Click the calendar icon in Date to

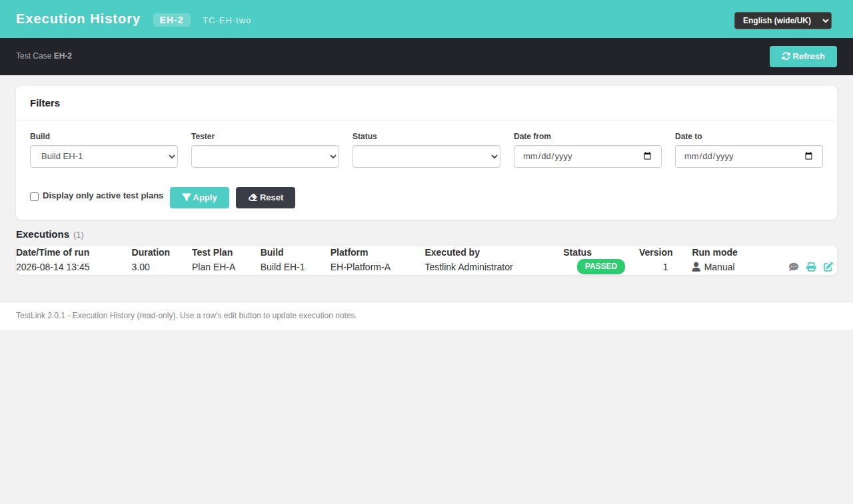(x=808, y=156)
